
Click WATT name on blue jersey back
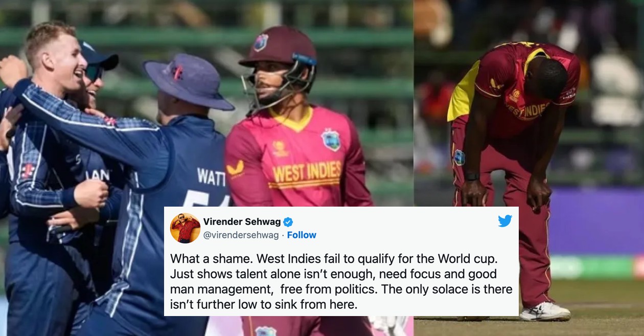coord(212,176)
